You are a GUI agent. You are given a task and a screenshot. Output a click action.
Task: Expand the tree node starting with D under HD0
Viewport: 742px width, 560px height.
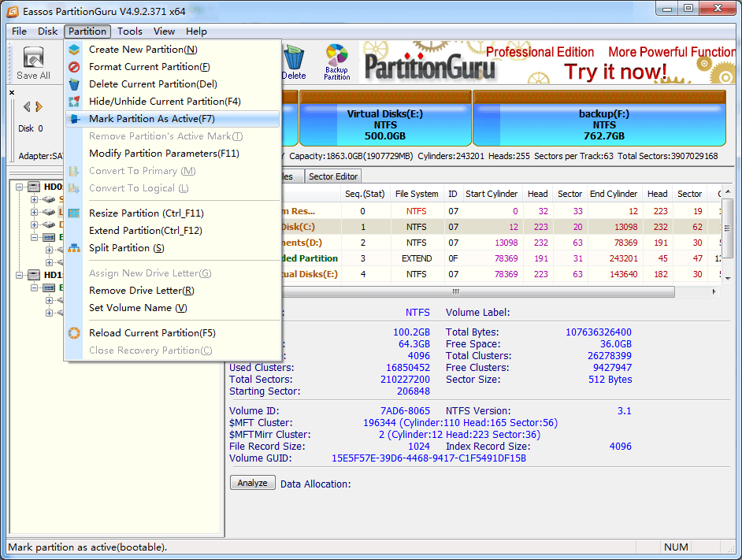34,224
